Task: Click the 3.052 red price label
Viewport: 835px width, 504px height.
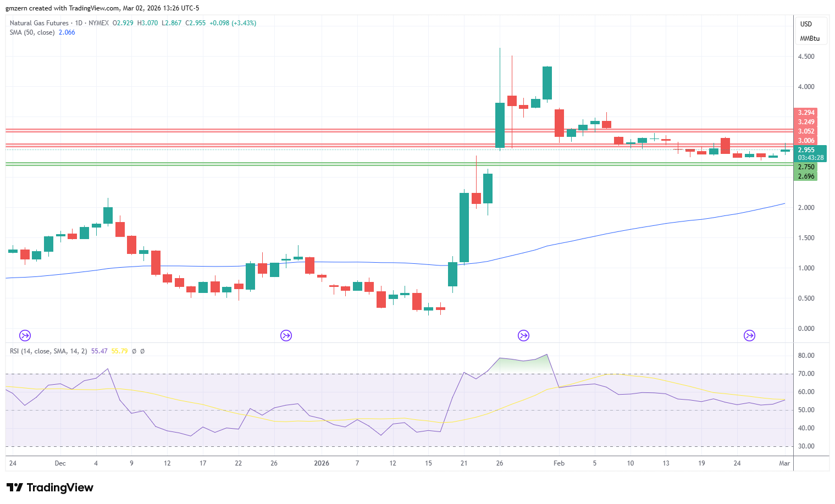Action: pyautogui.click(x=806, y=131)
